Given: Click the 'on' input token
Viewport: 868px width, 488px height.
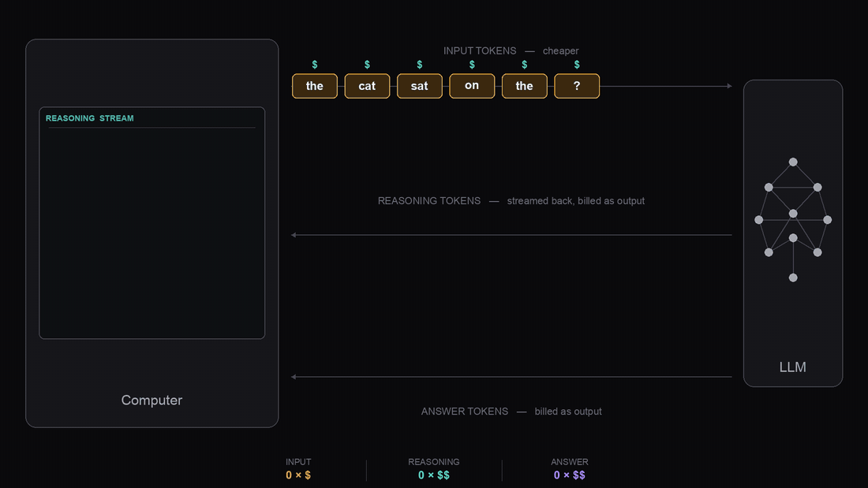Looking at the screenshot, I should tap(472, 86).
